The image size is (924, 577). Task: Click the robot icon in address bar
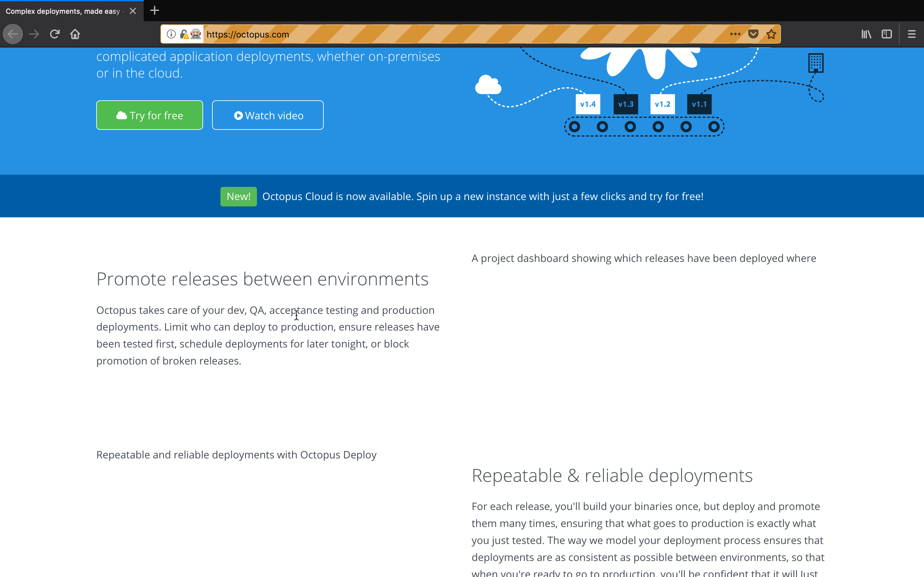pos(196,34)
